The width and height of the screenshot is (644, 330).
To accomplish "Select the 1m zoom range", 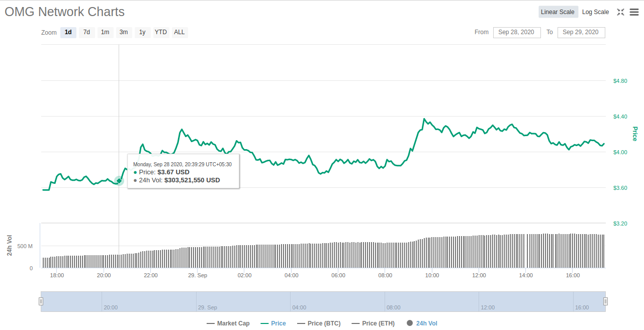I will coord(105,32).
